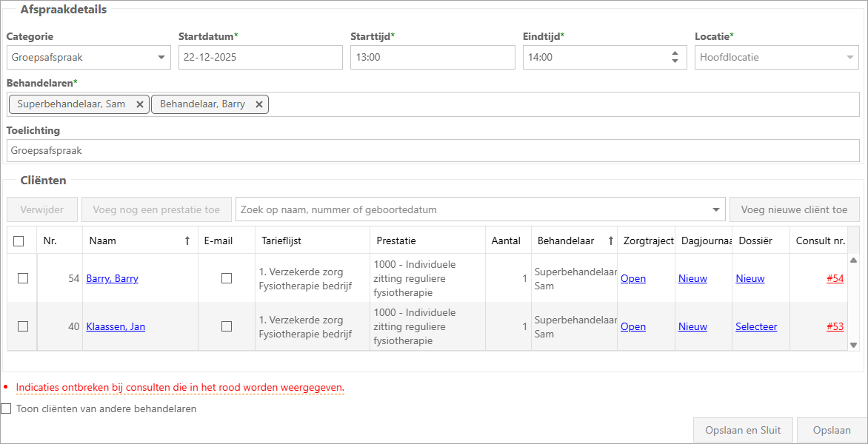Sort by Naam column arrow

click(x=187, y=240)
